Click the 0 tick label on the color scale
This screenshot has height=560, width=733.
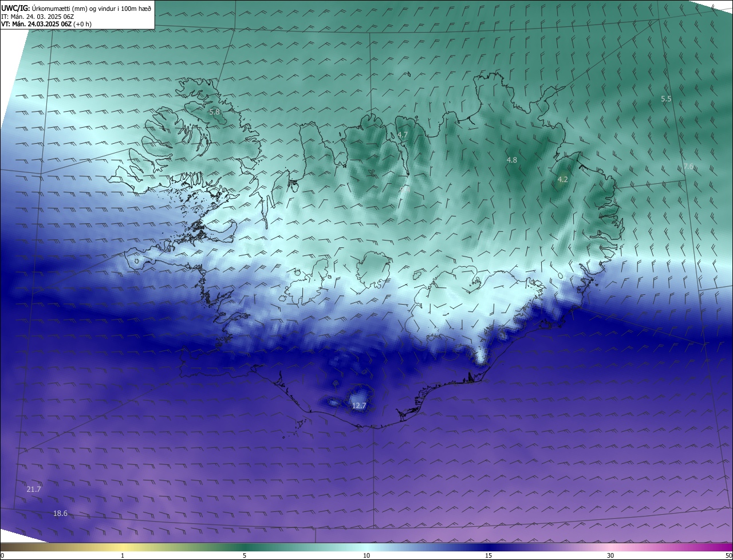coord(2,556)
